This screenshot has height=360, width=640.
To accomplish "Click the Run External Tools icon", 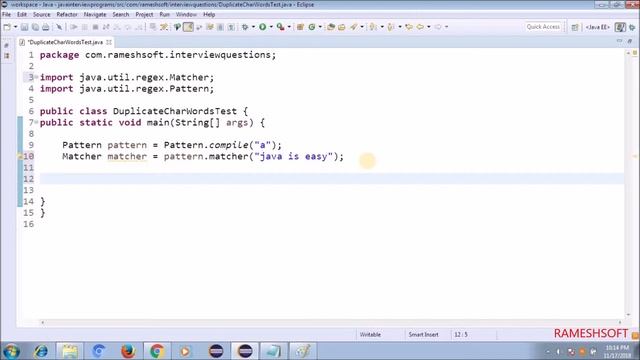I will tap(280, 27).
